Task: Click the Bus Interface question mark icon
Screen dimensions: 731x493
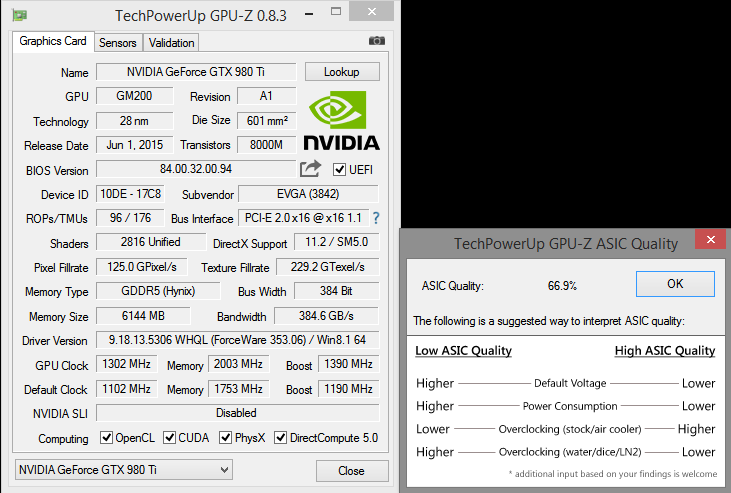Action: (x=376, y=218)
